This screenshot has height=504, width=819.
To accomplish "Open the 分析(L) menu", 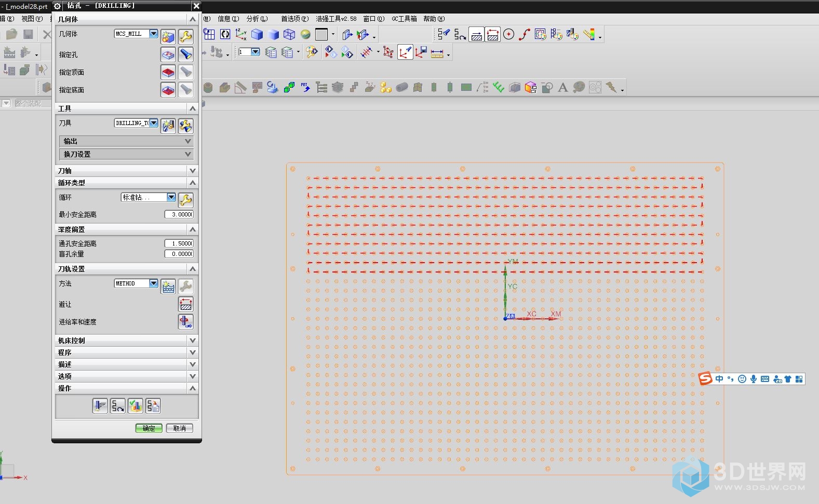I will pos(257,19).
